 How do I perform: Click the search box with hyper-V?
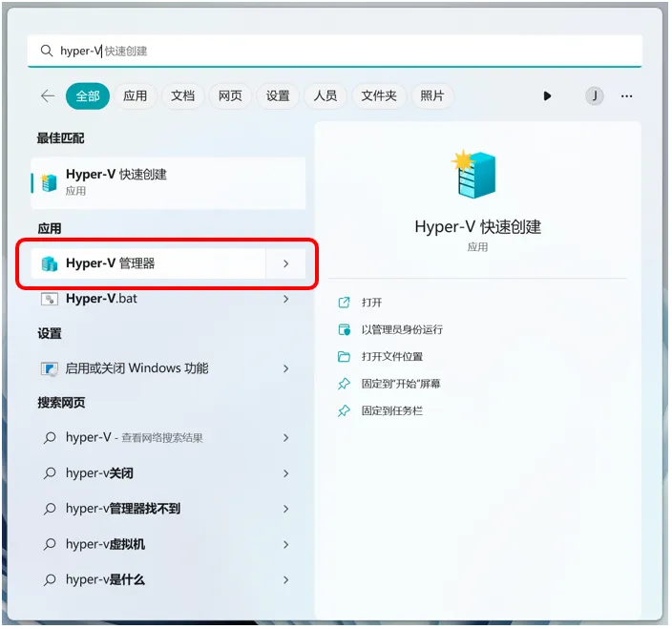point(335,51)
